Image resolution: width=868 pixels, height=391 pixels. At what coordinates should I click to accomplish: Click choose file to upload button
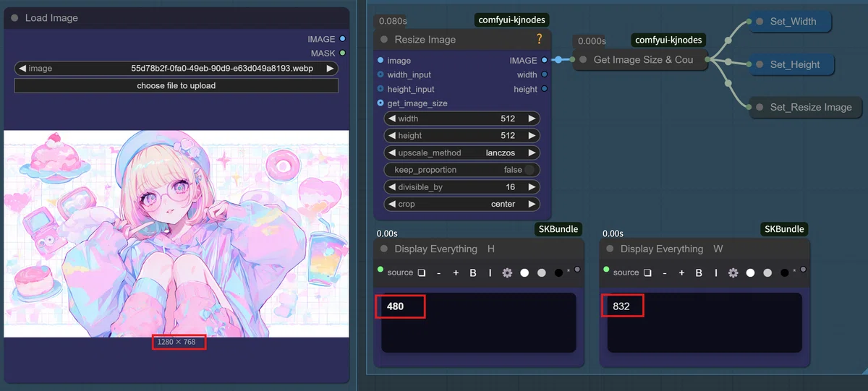tap(176, 85)
